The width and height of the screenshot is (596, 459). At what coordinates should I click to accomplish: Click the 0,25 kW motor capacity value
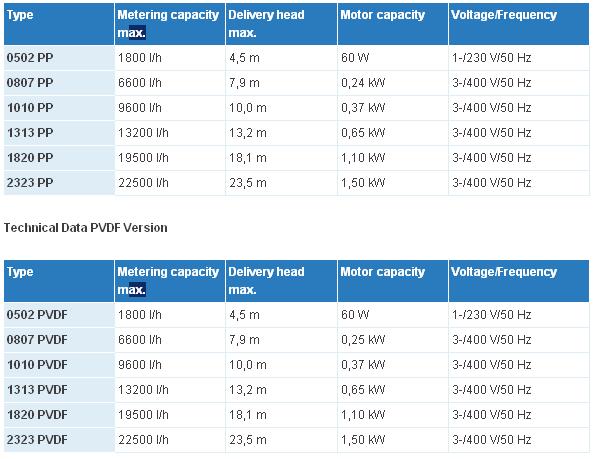[x=363, y=340]
